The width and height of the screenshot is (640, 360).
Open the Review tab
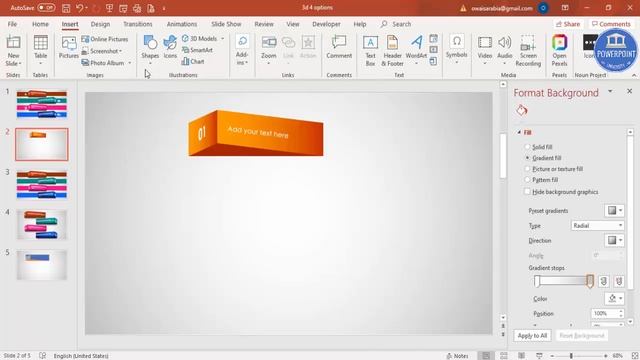(x=264, y=24)
